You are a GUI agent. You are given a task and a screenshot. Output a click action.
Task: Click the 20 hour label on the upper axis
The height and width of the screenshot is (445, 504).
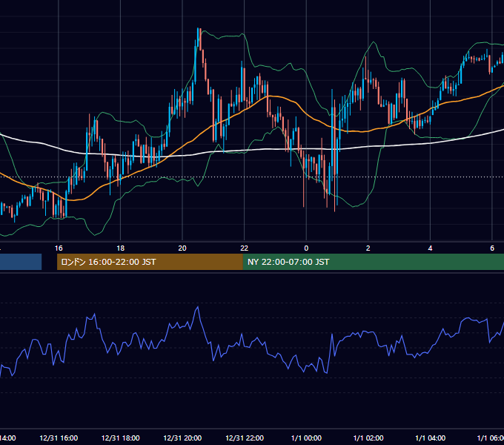pos(182,248)
